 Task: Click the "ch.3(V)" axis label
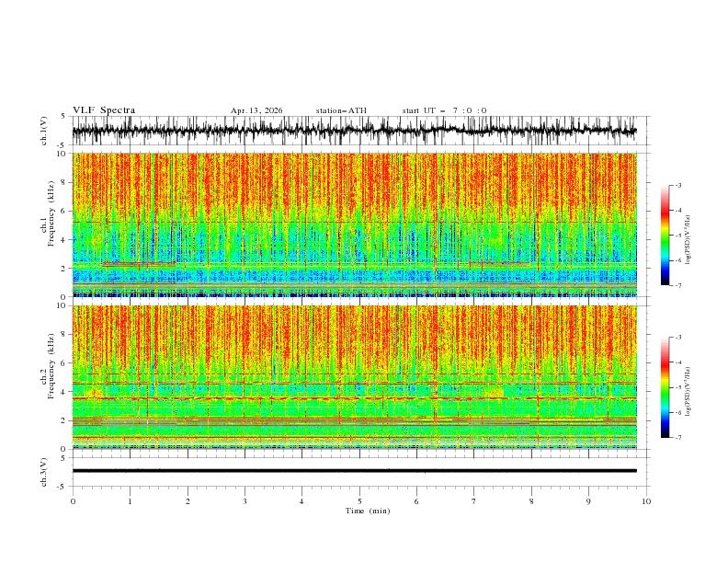[44, 472]
